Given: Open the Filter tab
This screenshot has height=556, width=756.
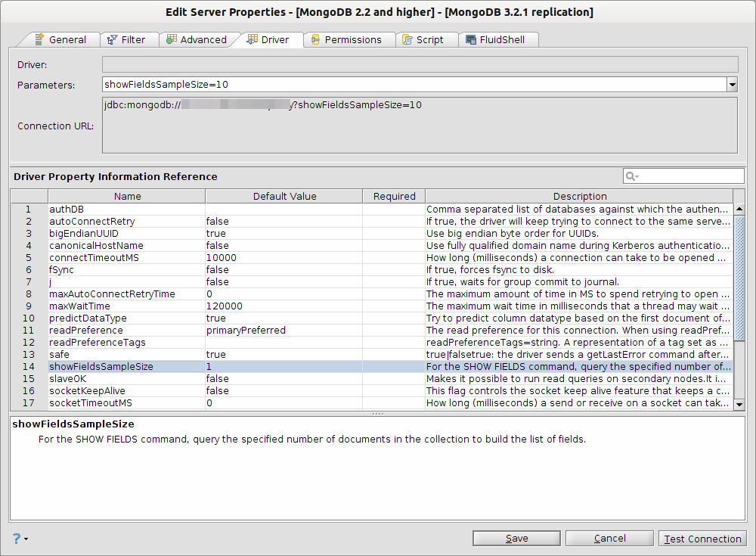Looking at the screenshot, I should click(129, 39).
